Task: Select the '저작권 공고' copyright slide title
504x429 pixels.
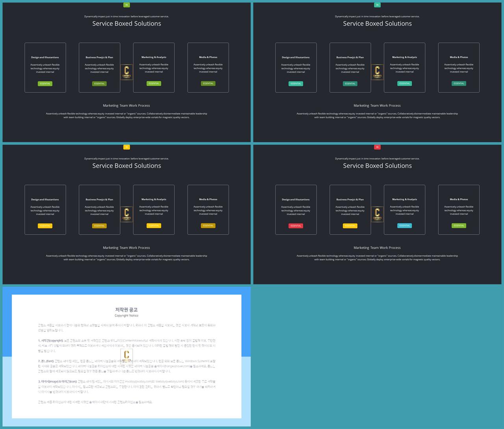Action: (x=126, y=310)
